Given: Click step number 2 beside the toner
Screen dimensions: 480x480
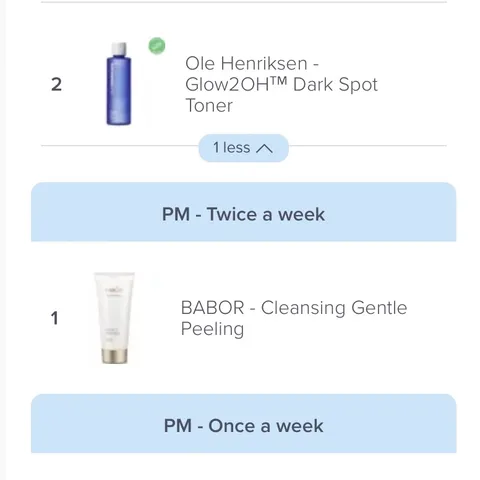Looking at the screenshot, I should [x=56, y=84].
